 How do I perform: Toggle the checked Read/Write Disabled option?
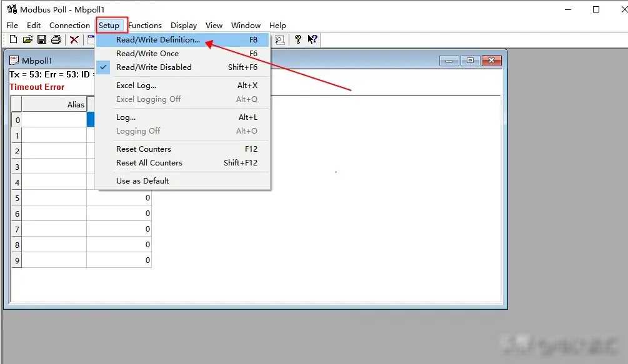click(182, 67)
